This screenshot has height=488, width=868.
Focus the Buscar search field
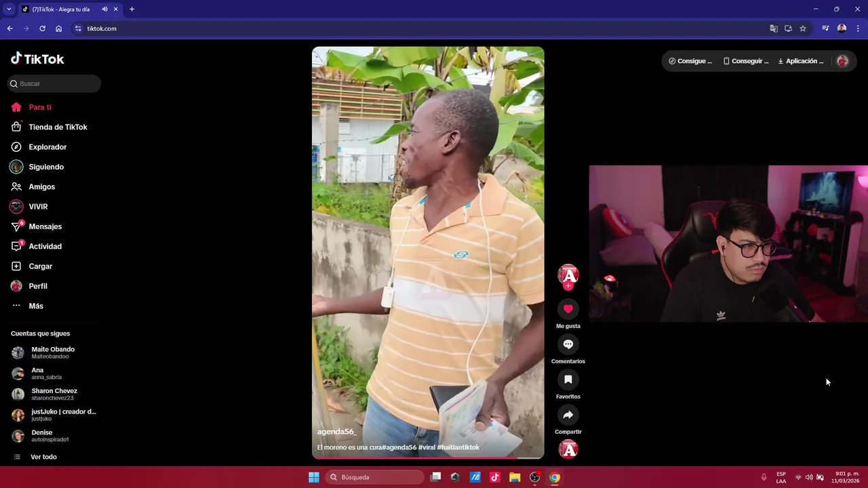click(x=54, y=83)
